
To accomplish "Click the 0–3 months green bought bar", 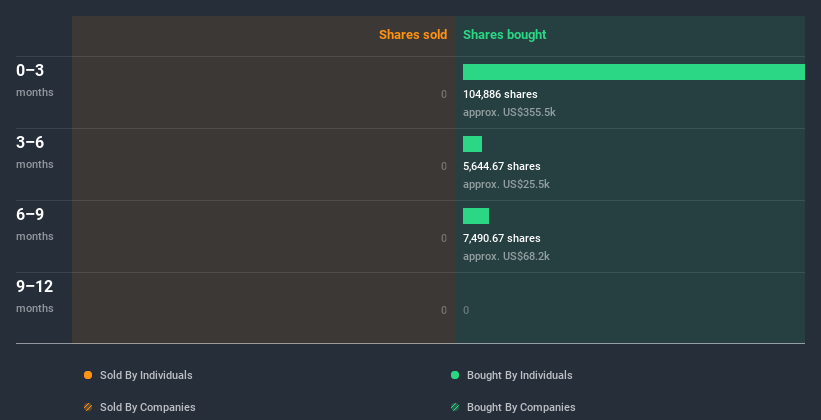I will pyautogui.click(x=634, y=72).
